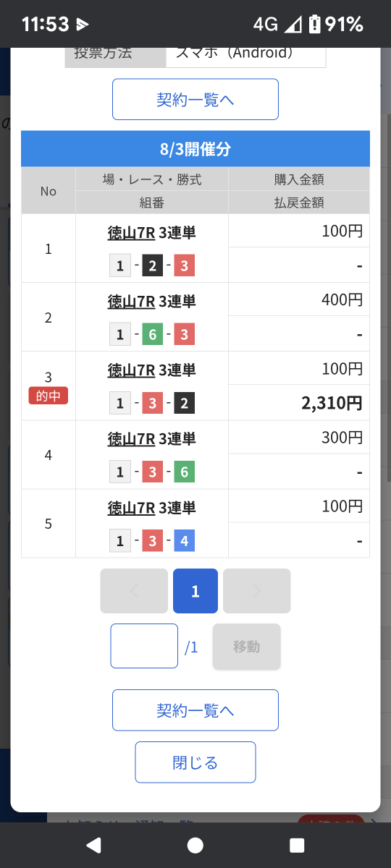Viewport: 391px width, 868px height.
Task: Open 契約一覧へ button at top
Action: (195, 99)
